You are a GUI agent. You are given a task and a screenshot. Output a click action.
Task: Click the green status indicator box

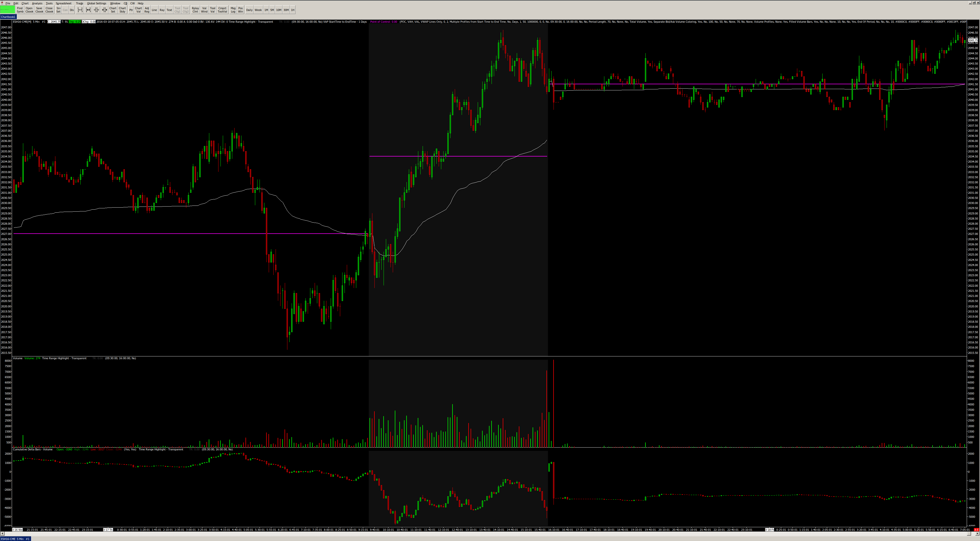8,9
